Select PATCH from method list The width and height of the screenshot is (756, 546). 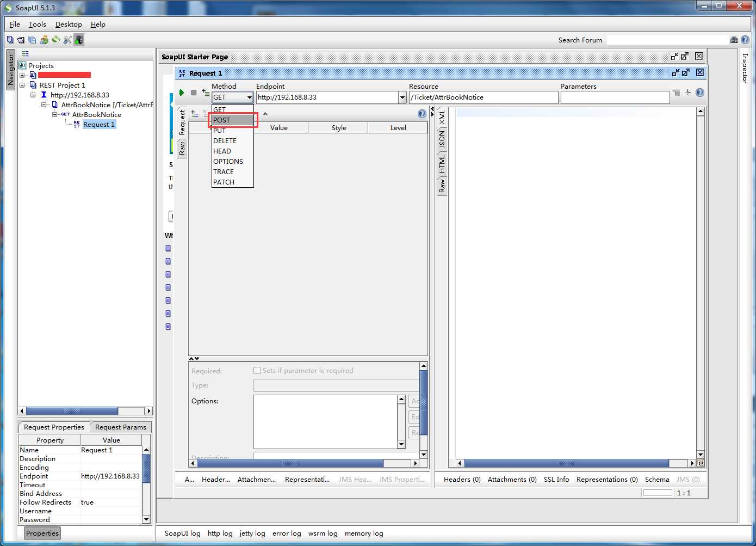(x=233, y=182)
